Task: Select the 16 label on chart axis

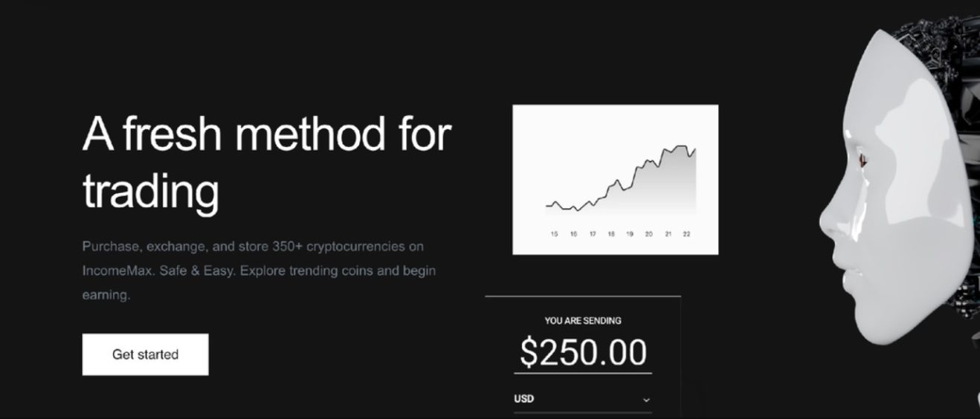Action: click(x=573, y=234)
